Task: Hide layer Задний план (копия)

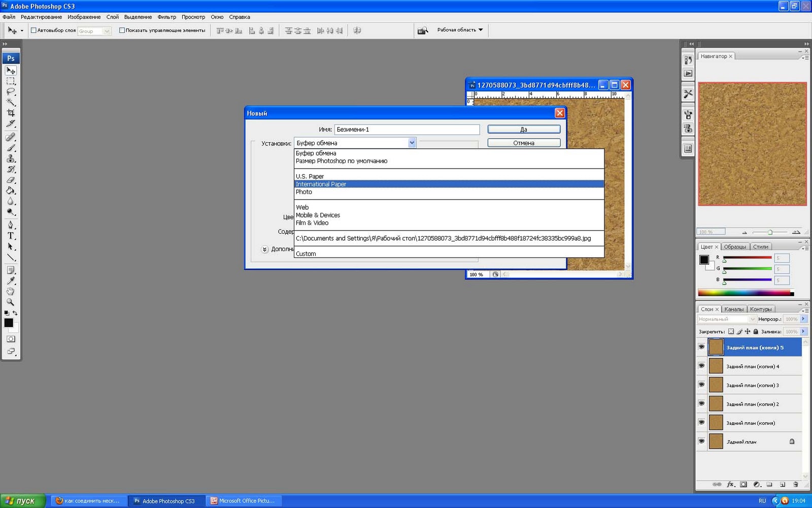Action: pyautogui.click(x=701, y=422)
